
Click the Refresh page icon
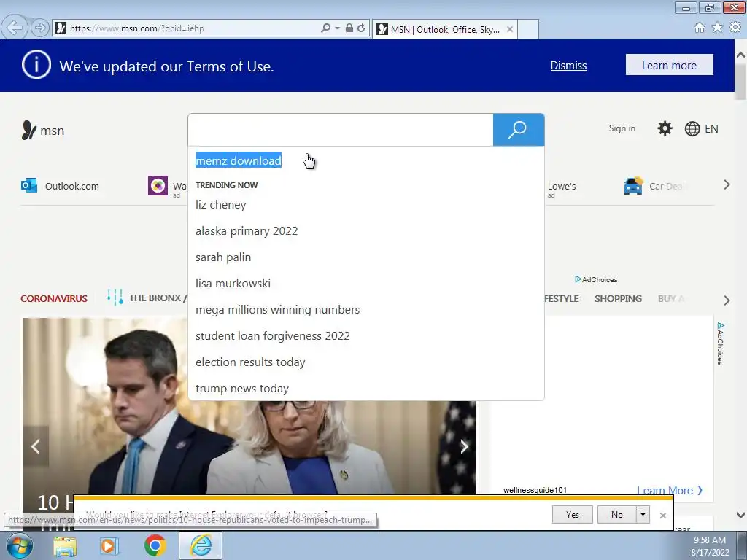pyautogui.click(x=362, y=28)
